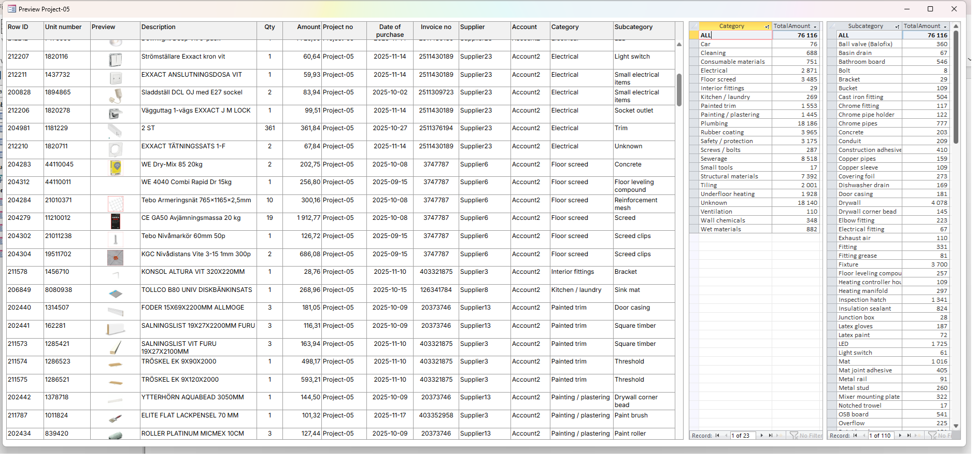
Task: Click new record button in Subcategory list navigator
Action: click(917, 436)
